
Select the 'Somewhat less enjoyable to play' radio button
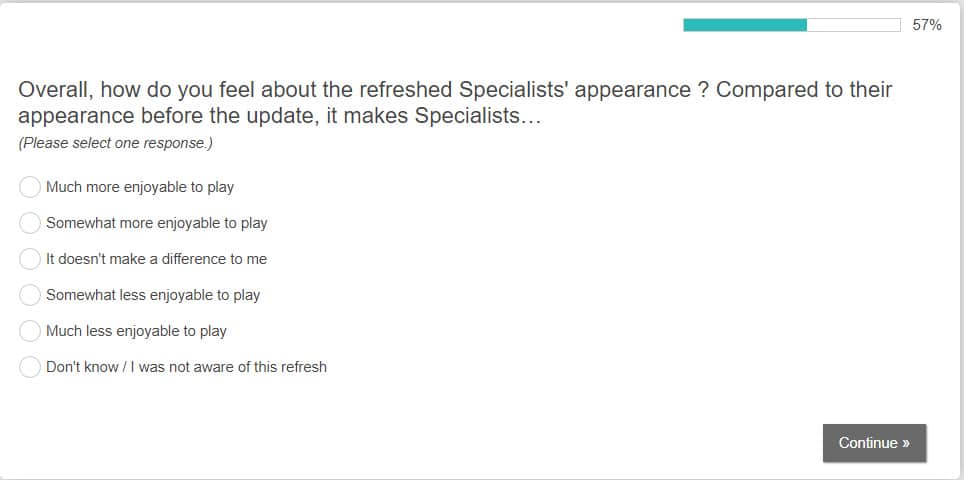click(30, 295)
